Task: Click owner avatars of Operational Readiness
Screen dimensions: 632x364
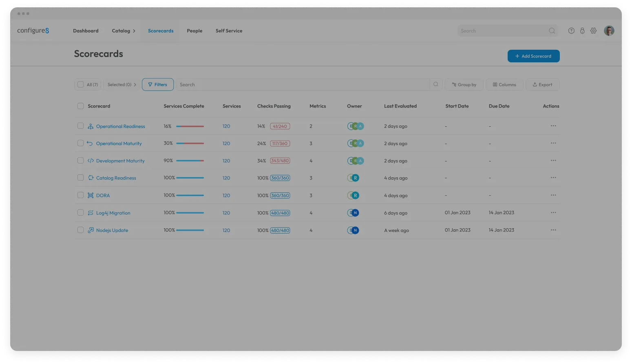Action: tap(356, 126)
